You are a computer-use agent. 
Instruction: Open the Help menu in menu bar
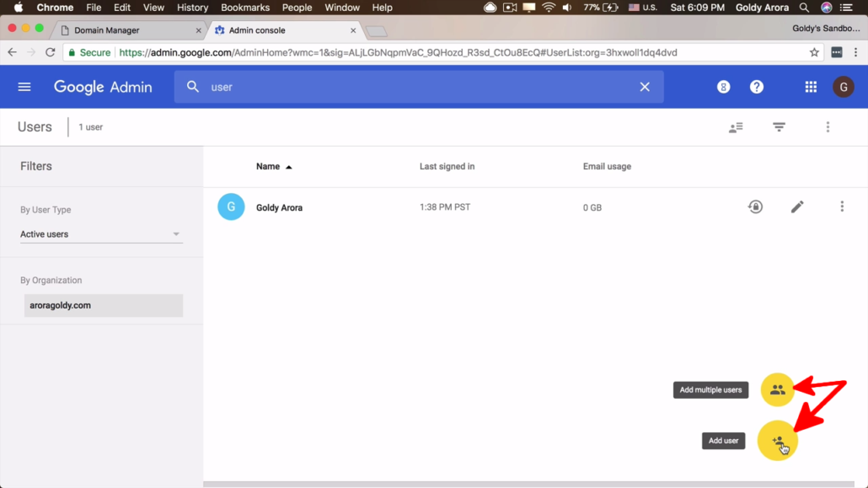[x=382, y=8]
